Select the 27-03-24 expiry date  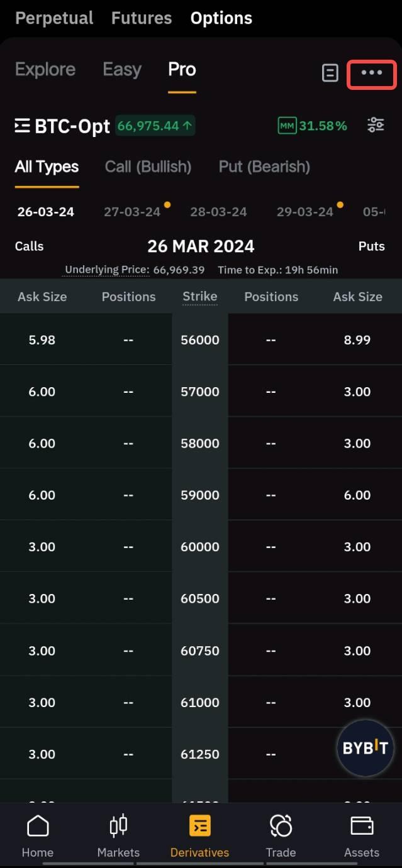point(132,212)
